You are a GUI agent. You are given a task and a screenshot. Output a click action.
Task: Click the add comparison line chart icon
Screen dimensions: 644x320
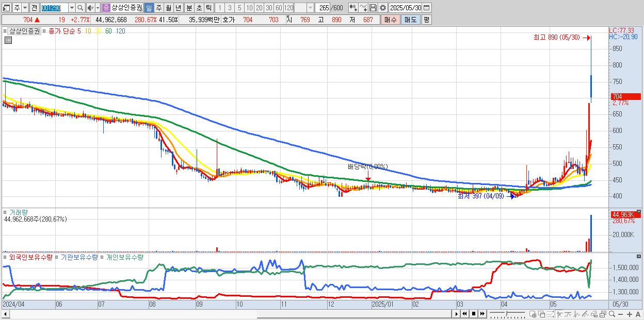click(363, 8)
